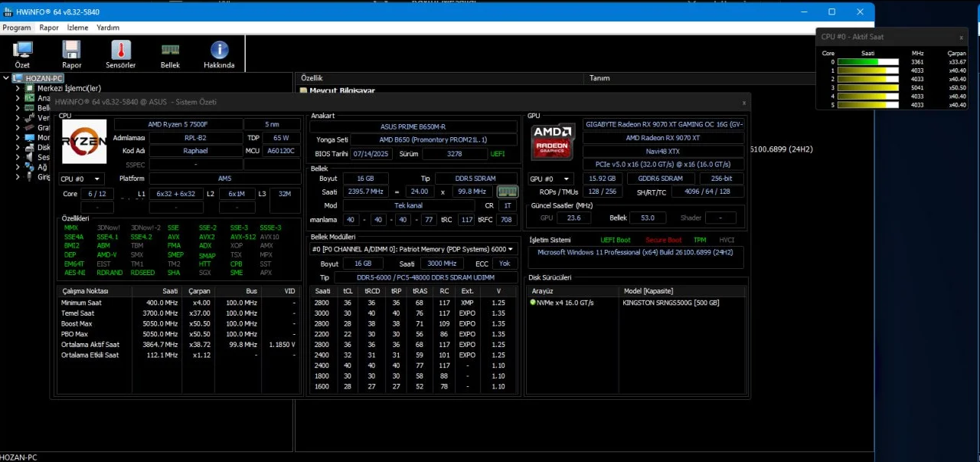Click the Bellek memory toolbar icon

(170, 54)
